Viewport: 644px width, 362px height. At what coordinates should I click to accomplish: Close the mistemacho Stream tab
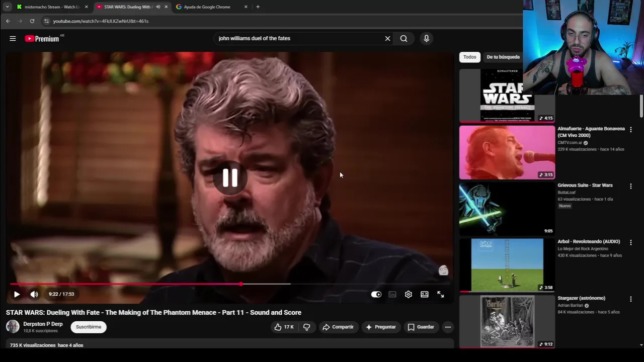[x=87, y=7]
